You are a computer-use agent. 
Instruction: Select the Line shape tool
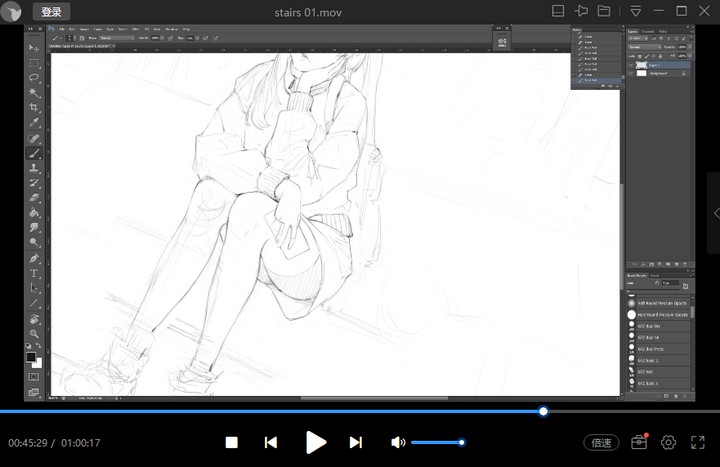coord(34,303)
